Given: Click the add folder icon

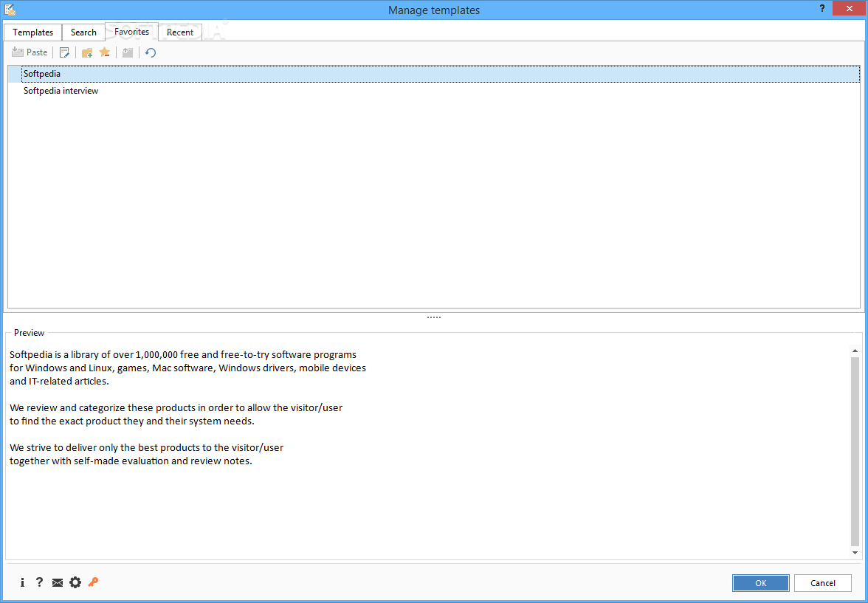Looking at the screenshot, I should 87,52.
